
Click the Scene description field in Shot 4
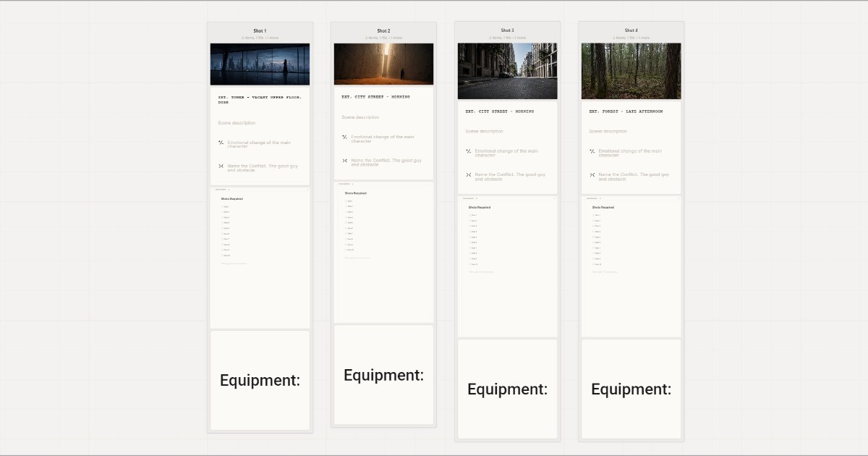click(x=608, y=132)
